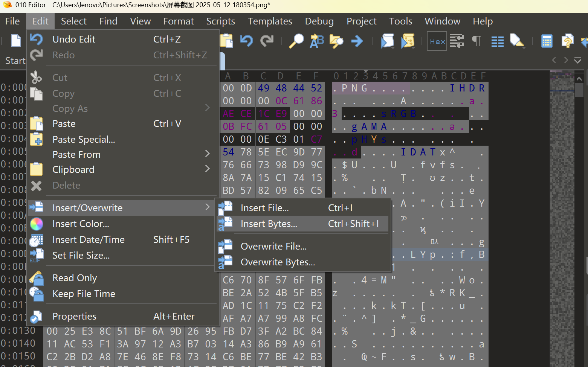Screen dimensions: 588x367
Task: Click the Insert Color rainbow wheel icon
Action: tap(37, 224)
